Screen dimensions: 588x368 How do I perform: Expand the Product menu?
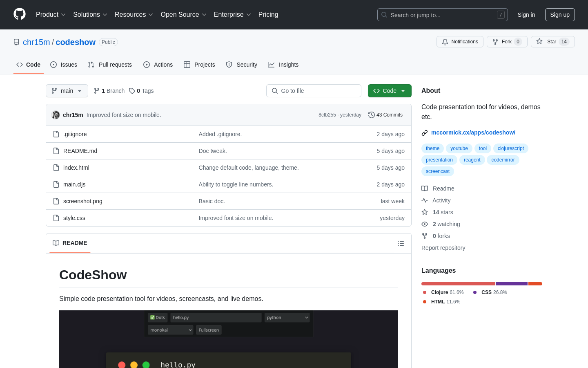pos(51,14)
